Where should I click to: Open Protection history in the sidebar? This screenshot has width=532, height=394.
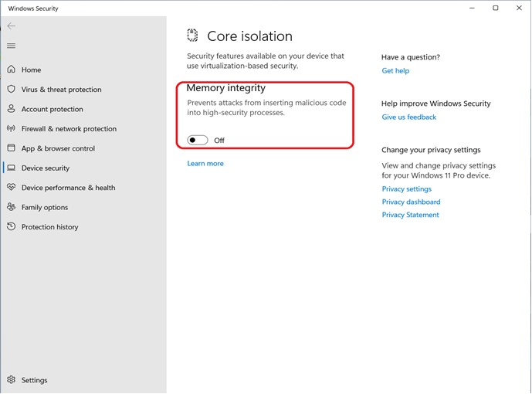click(49, 227)
